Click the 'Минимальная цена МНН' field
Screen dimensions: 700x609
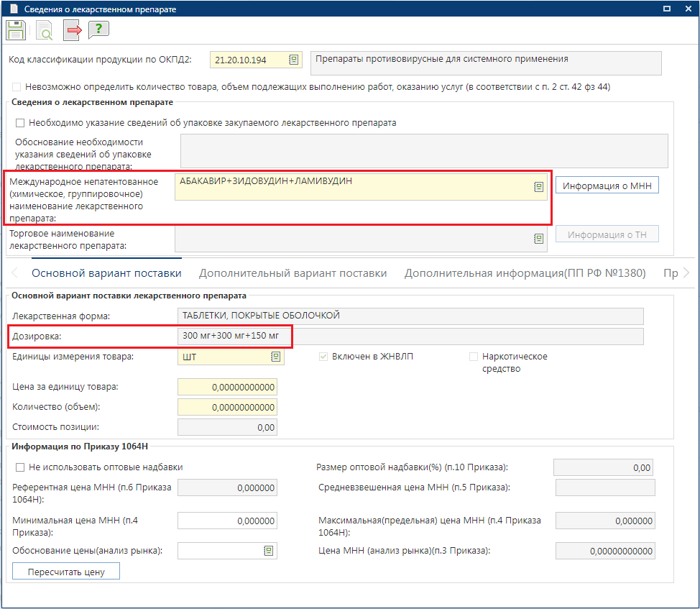(227, 521)
